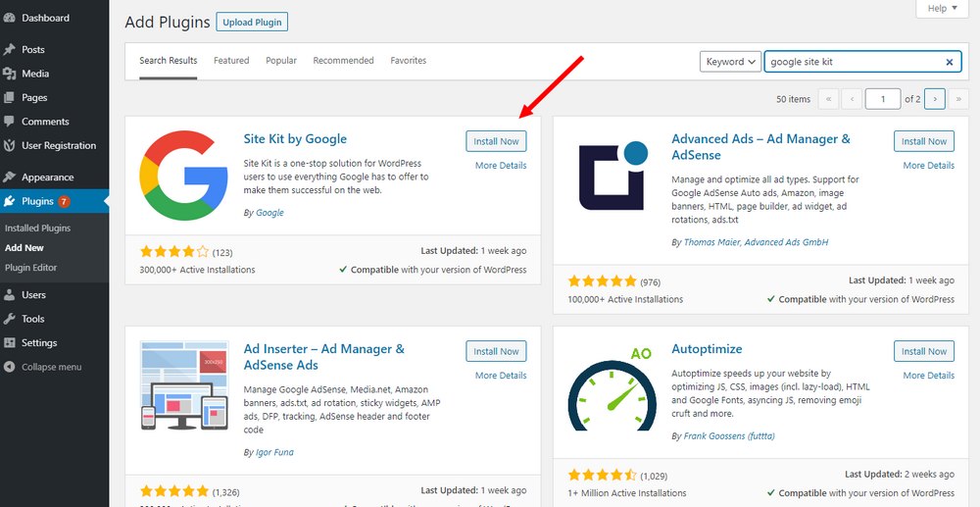Open Installed Plugins submenu item
Screen dimensions: 980x507
[x=37, y=228]
